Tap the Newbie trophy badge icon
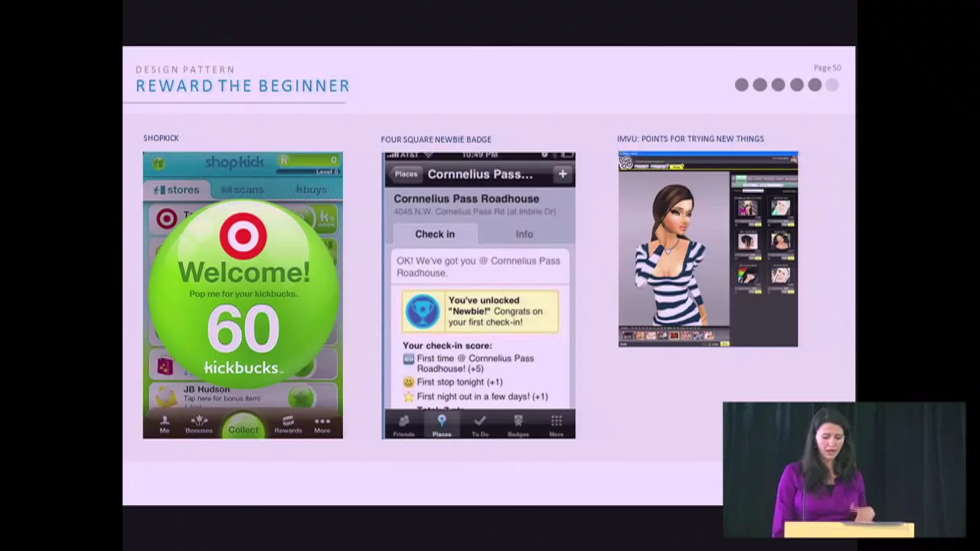980x551 pixels. [x=423, y=311]
